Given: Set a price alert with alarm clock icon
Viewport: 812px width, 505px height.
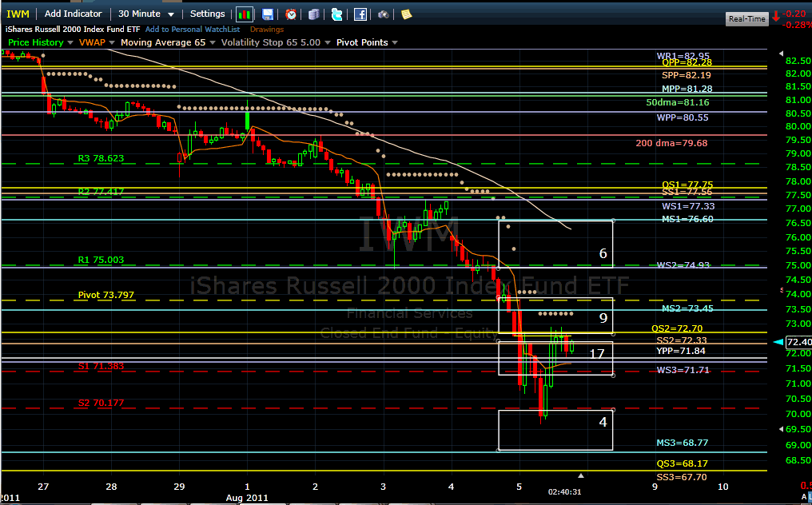Looking at the screenshot, I should pos(291,14).
